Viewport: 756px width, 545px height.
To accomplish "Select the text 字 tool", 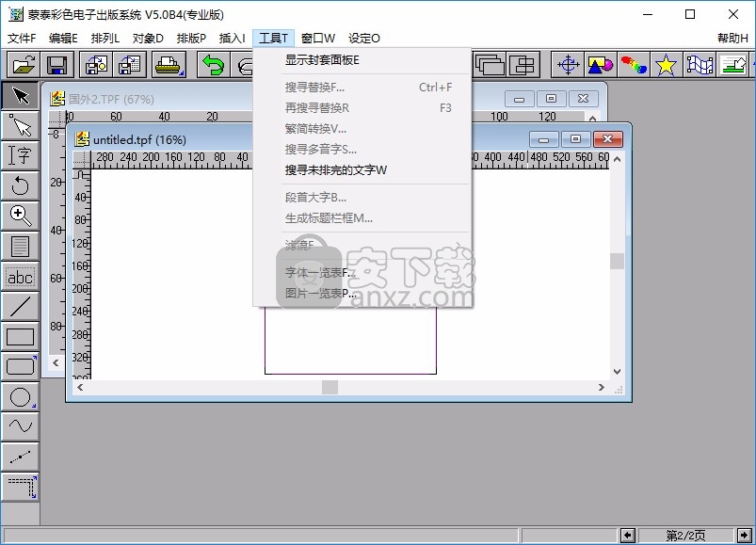I will click(x=21, y=155).
